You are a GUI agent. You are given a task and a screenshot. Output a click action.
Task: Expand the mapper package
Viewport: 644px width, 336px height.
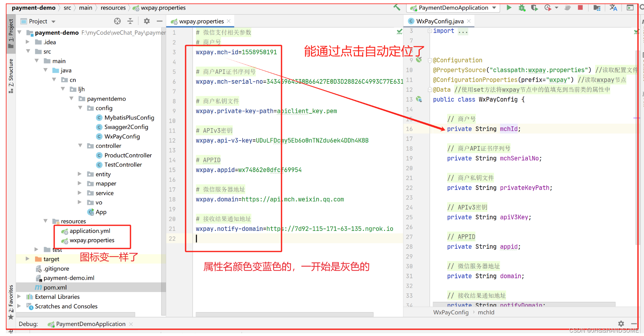[x=79, y=183]
